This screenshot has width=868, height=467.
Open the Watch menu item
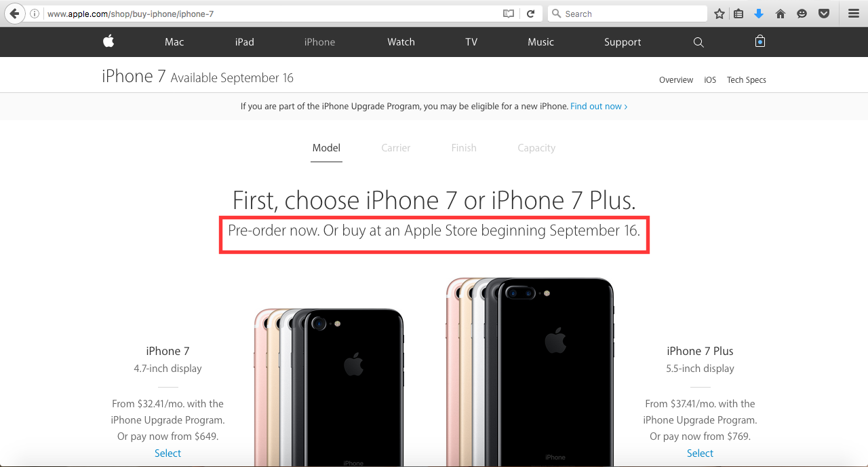[x=401, y=42]
